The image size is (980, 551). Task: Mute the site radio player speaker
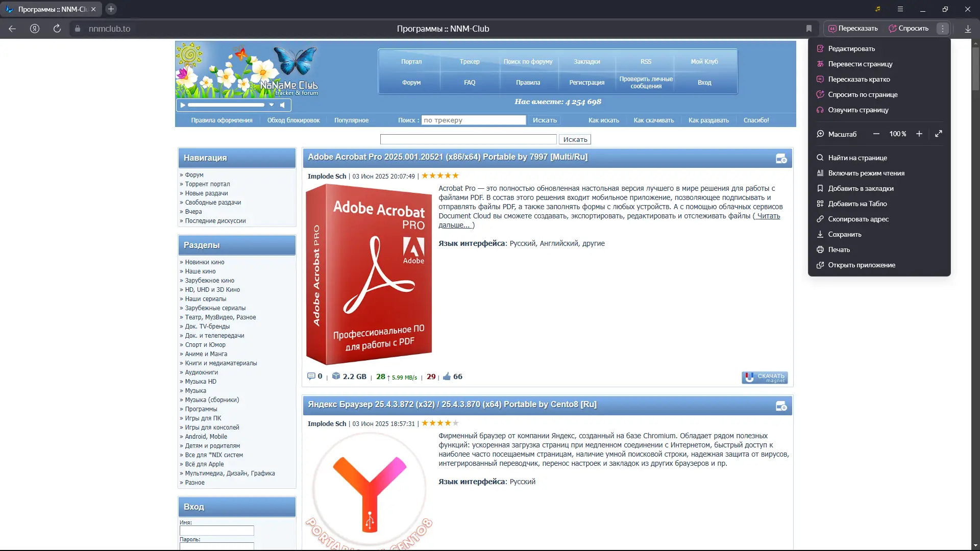[x=282, y=105]
